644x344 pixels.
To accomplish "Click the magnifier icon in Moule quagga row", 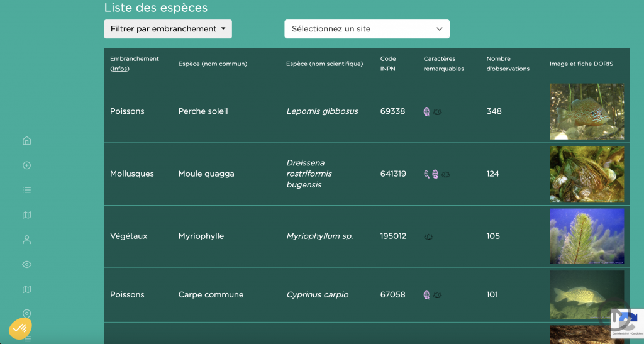I will pos(426,174).
